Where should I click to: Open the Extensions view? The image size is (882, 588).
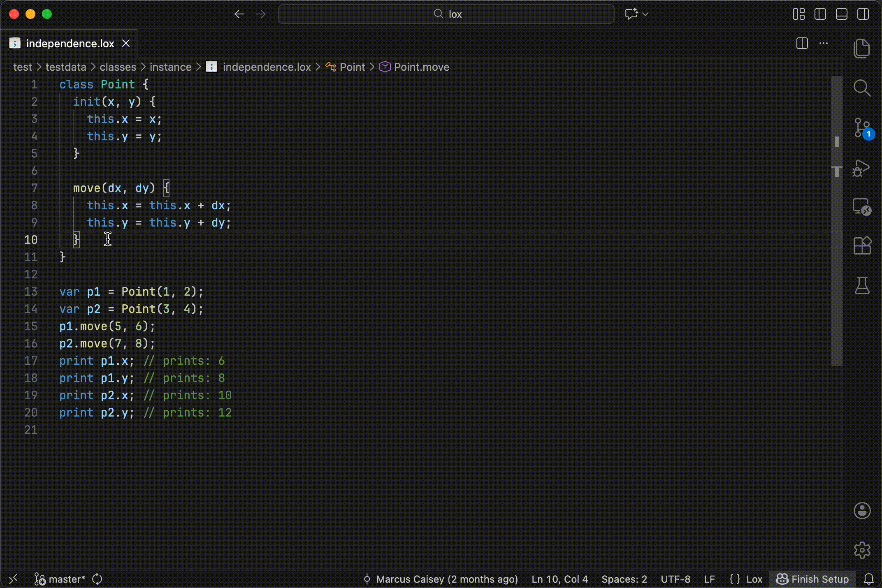[862, 246]
